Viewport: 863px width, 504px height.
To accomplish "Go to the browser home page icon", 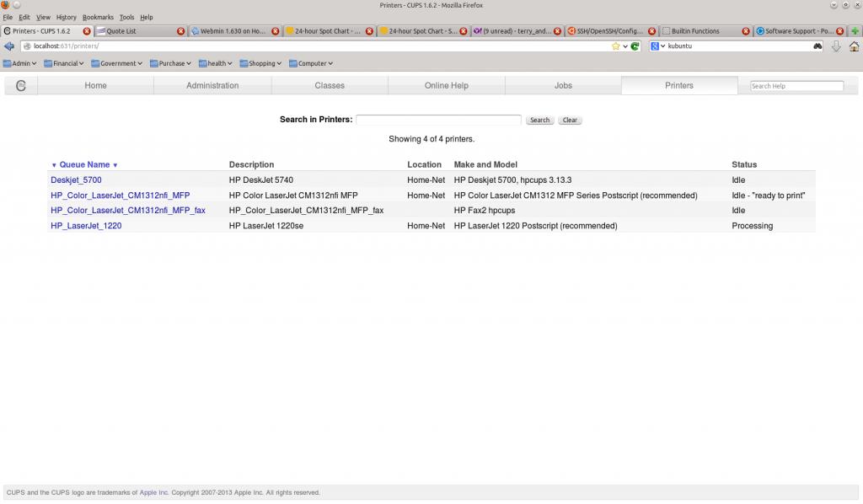I will [854, 46].
